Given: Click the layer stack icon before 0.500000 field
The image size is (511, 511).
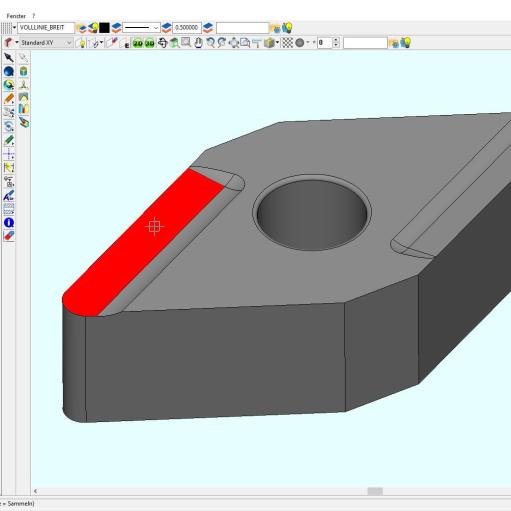Looking at the screenshot, I should coord(166,28).
